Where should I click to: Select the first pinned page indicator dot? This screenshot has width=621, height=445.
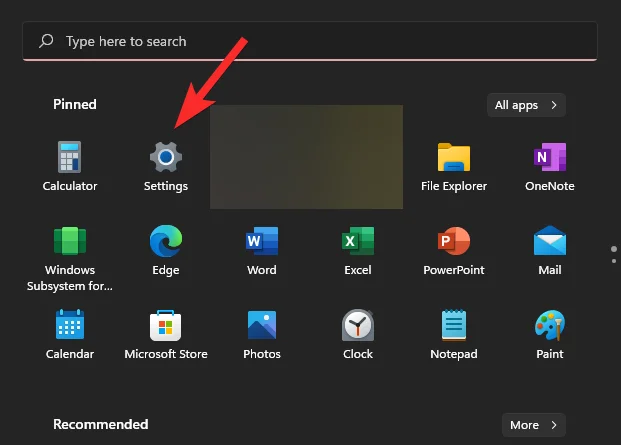(614, 249)
